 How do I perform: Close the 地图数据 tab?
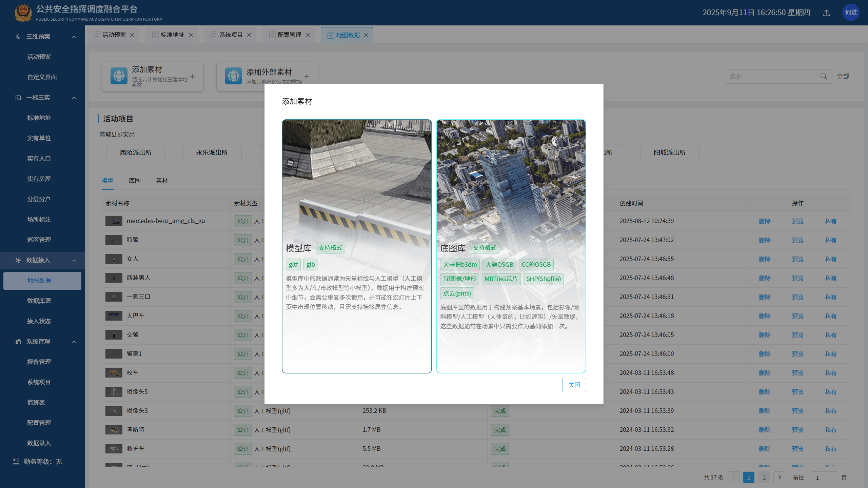(366, 35)
